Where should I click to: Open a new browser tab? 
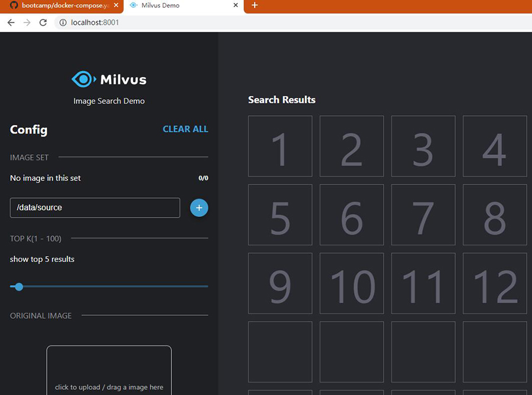(x=255, y=5)
